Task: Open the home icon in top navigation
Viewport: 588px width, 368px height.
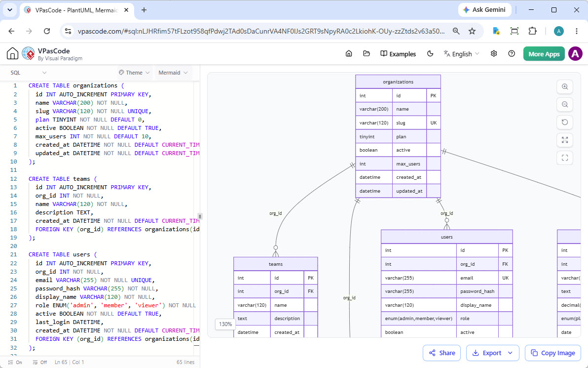Action: point(349,54)
